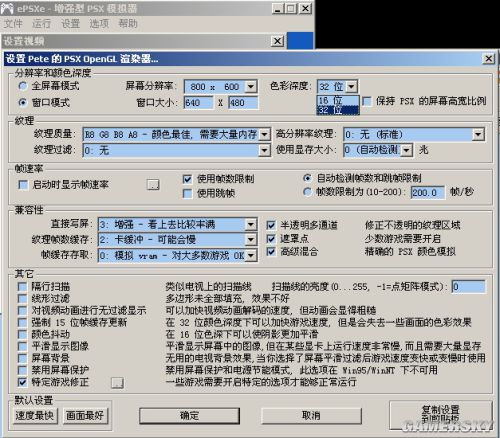
Task: Click the 帧数限制 200.0 input field
Action: (427, 193)
